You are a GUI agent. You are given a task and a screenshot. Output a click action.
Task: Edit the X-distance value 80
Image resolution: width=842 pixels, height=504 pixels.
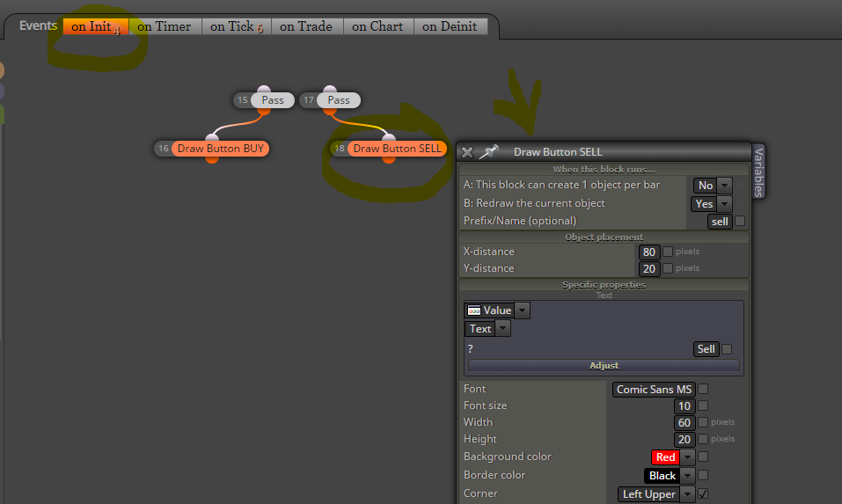pyautogui.click(x=648, y=252)
